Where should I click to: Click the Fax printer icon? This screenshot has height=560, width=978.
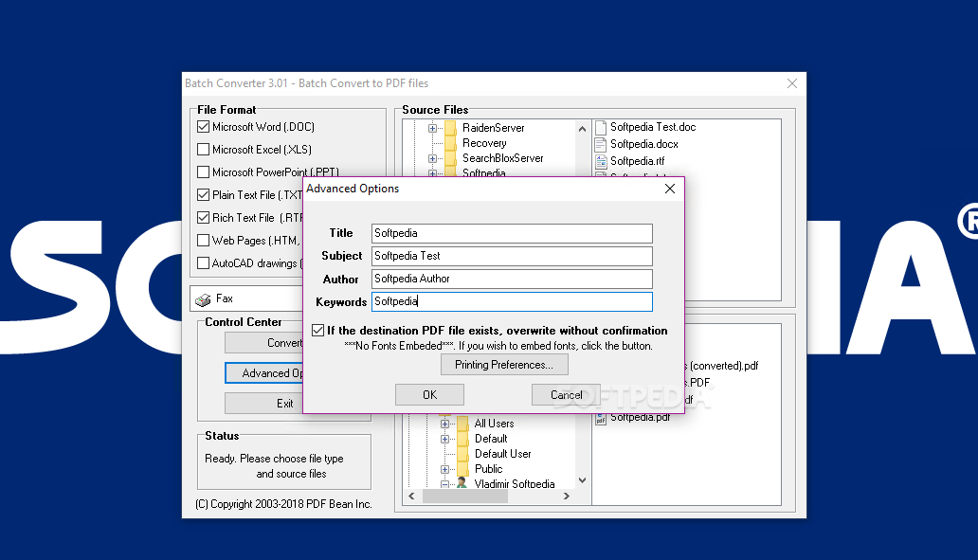[x=203, y=300]
